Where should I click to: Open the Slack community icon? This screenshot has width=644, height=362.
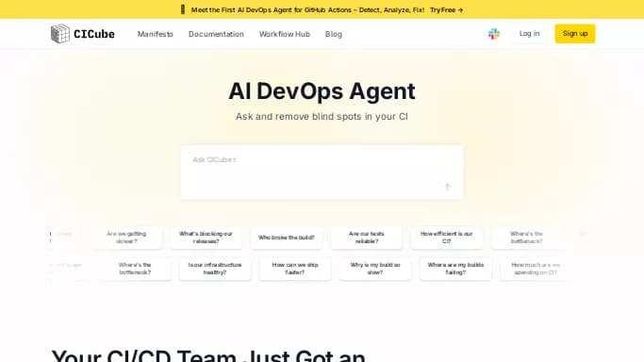click(x=494, y=34)
